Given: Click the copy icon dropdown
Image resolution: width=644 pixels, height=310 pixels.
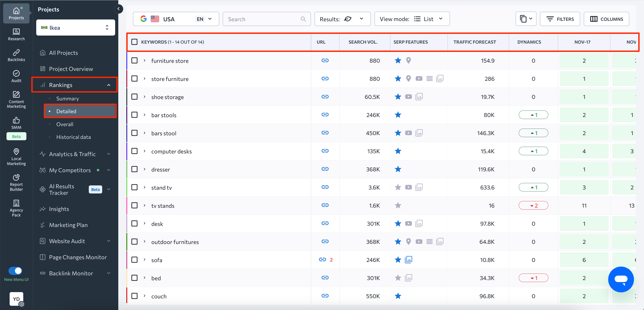Looking at the screenshot, I should coord(526,19).
